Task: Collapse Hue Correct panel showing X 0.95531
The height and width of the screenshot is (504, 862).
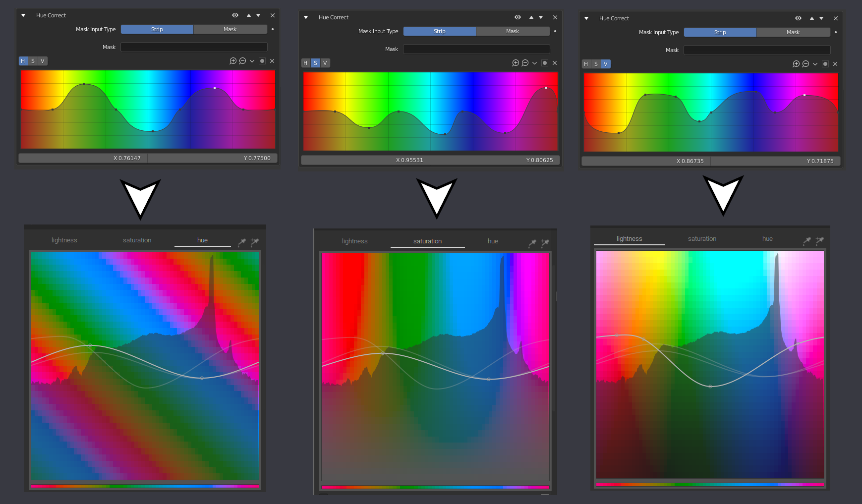Action: click(306, 17)
